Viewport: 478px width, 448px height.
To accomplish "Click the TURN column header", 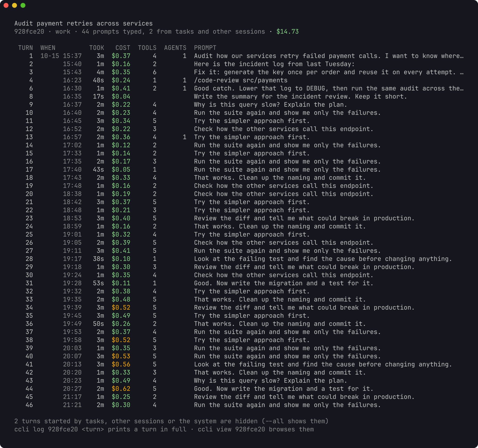I will [25, 48].
